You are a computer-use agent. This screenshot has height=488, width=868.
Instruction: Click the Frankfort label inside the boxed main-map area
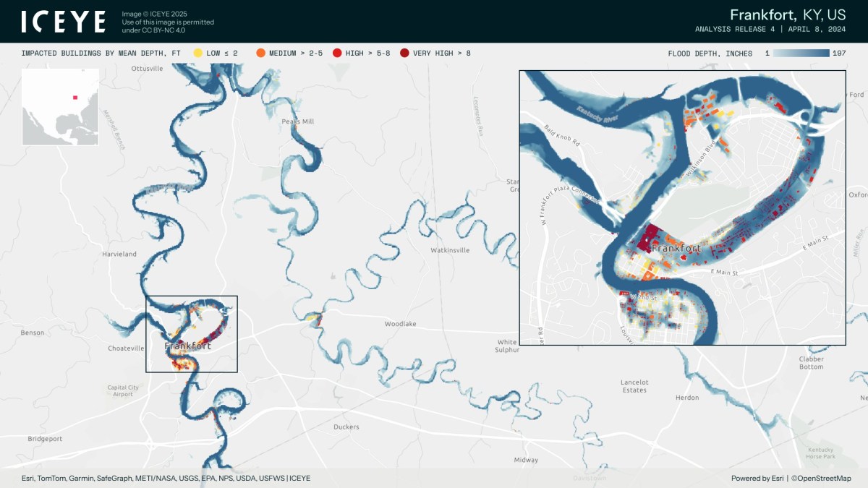[x=188, y=346]
